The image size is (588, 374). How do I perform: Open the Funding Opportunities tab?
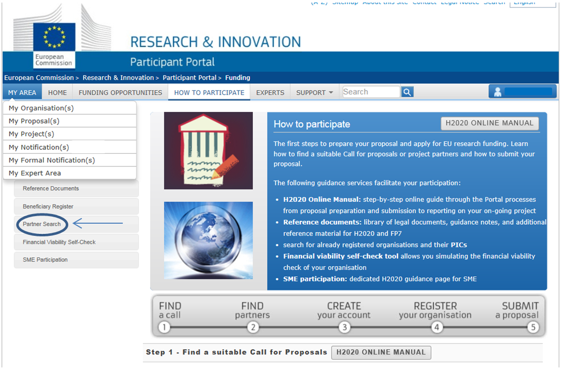coord(120,93)
